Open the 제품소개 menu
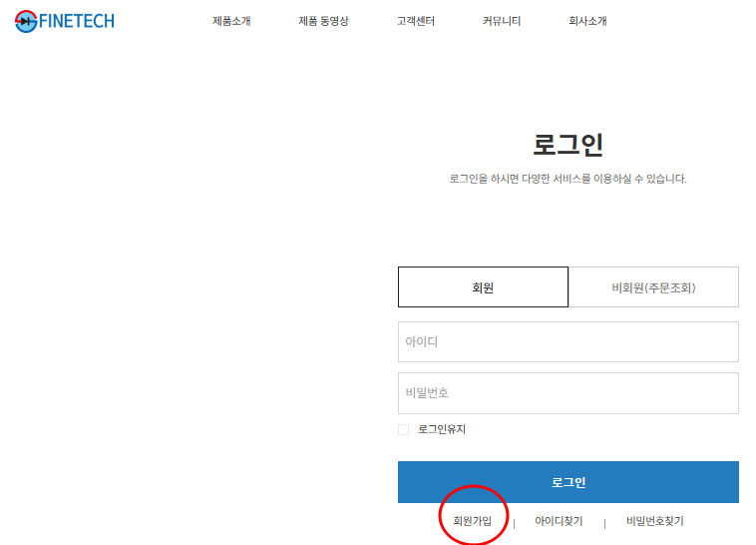The image size is (756, 545). pos(231,21)
